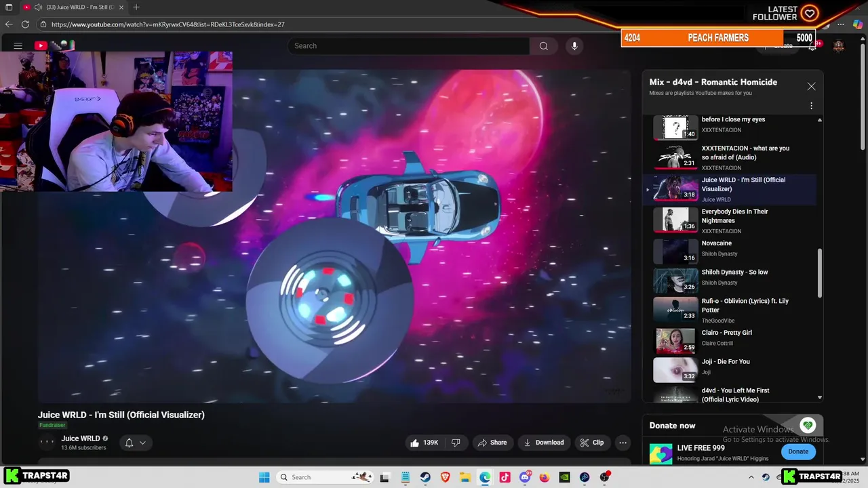Screen dimensions: 868x488
Task: Open Steam from the taskbar
Action: pos(425,477)
